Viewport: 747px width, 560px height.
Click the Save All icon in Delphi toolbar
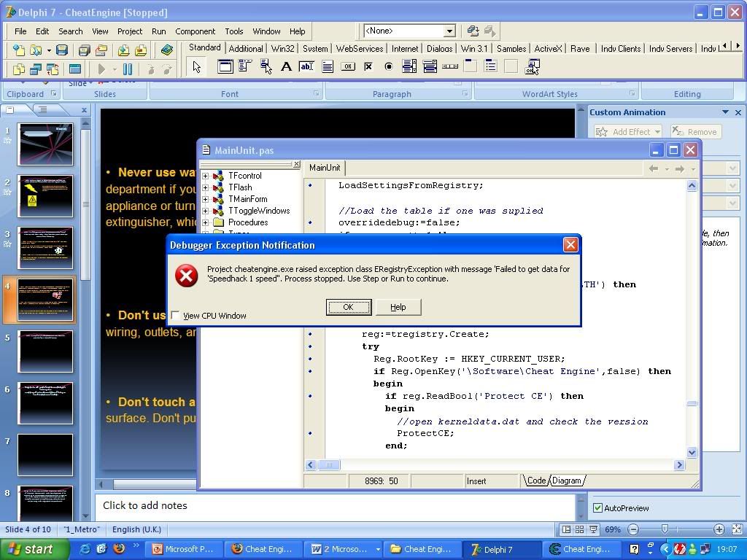point(85,50)
